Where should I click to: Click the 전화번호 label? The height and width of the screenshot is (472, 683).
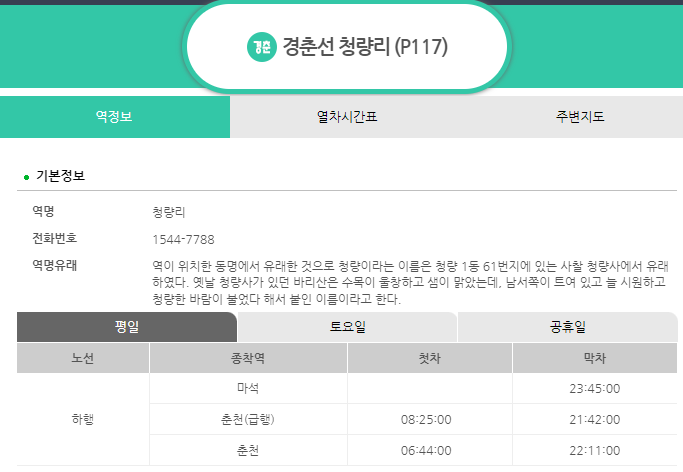click(54, 238)
